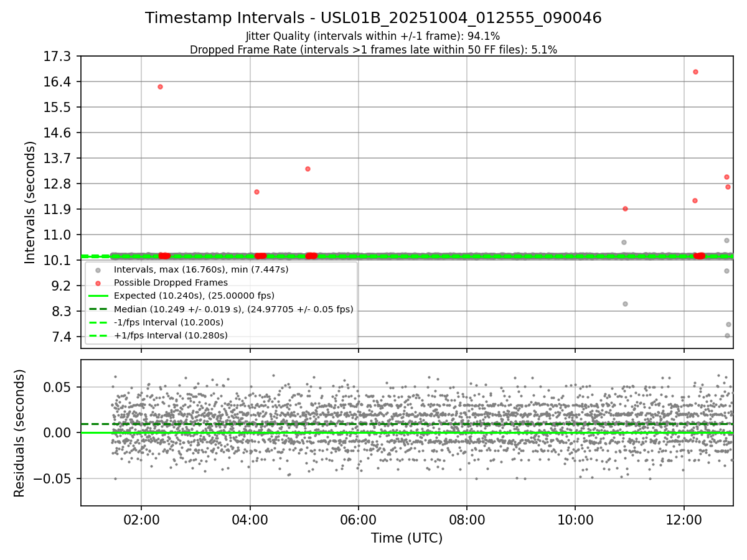
Task: Click the red dot marker beside legend "Possible Dropped Frames"
Action: click(98, 283)
